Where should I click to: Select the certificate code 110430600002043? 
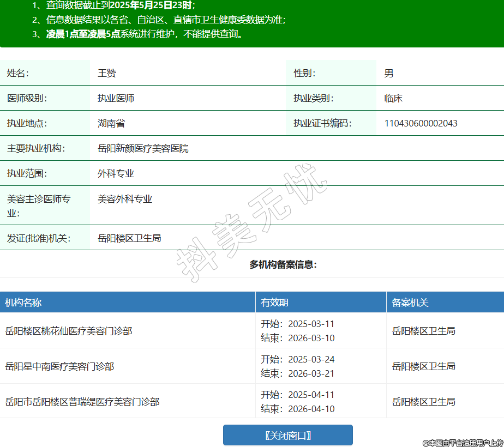click(x=421, y=123)
